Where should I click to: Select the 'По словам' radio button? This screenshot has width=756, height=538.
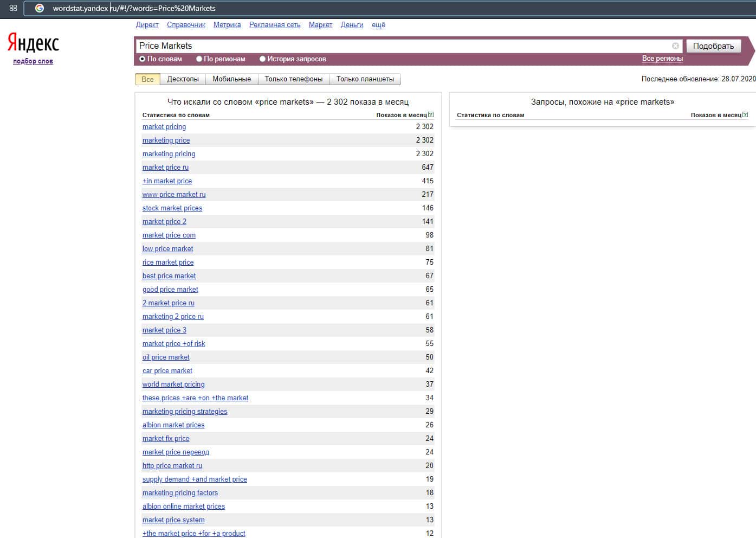[143, 59]
